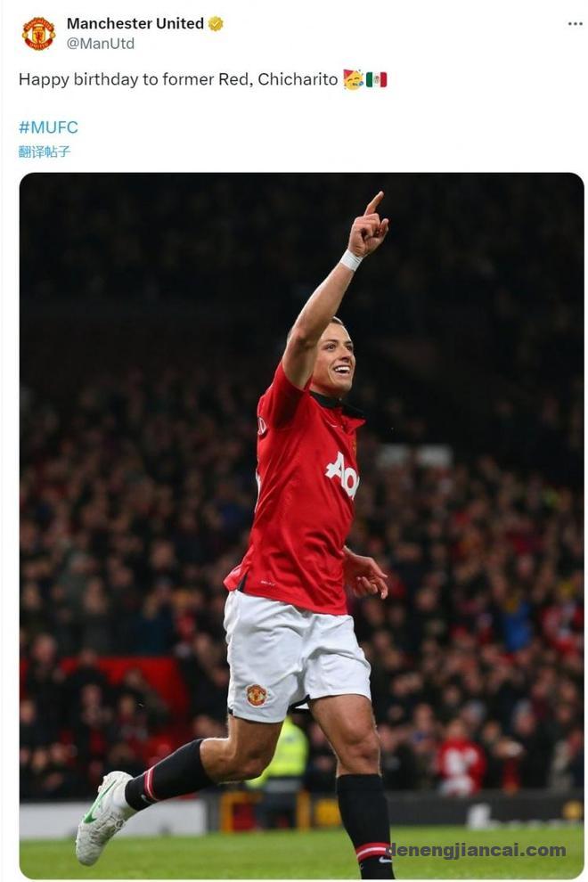
Task: Click the AON sponsor logo on the shirt
Action: click(x=343, y=473)
